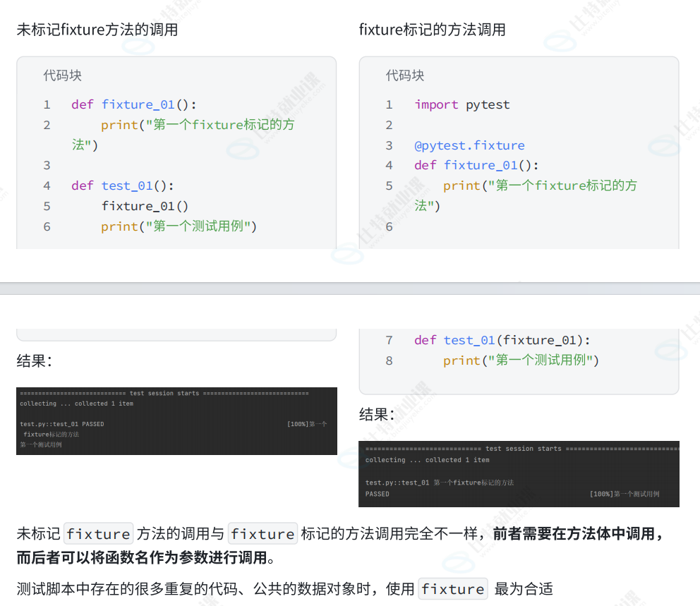700x606 pixels.
Task: Click "代码块" label of the unmarked-fixture code block
Action: coord(62,75)
